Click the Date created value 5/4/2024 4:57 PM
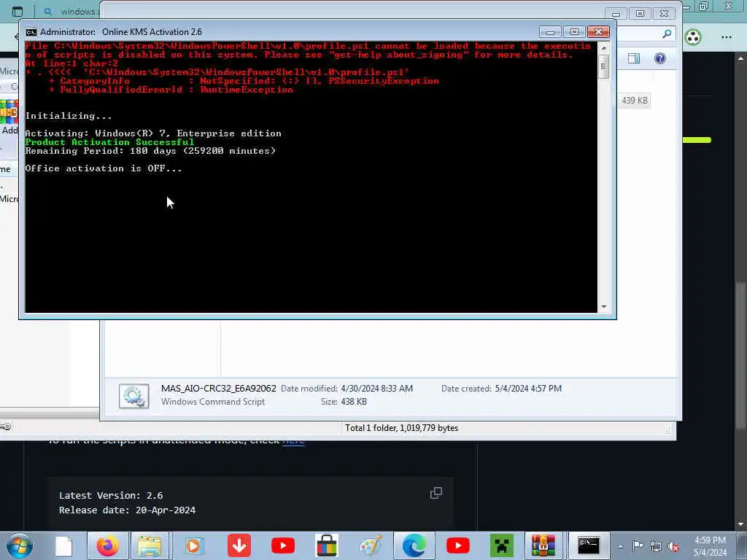The height and width of the screenshot is (560, 747). (x=528, y=389)
